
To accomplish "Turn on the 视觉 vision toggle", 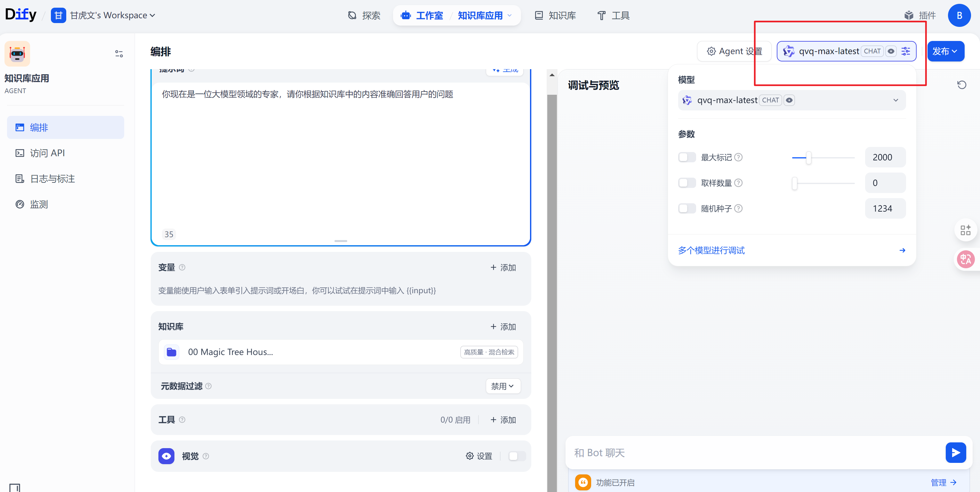I will point(517,456).
